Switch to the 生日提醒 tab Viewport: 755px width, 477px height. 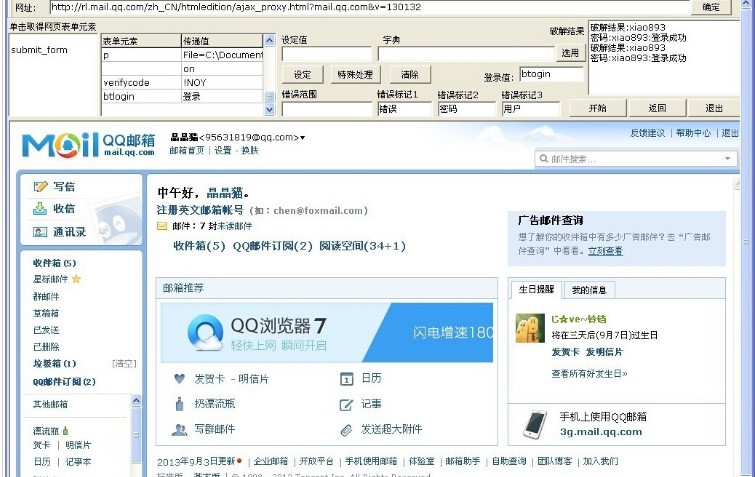536,289
